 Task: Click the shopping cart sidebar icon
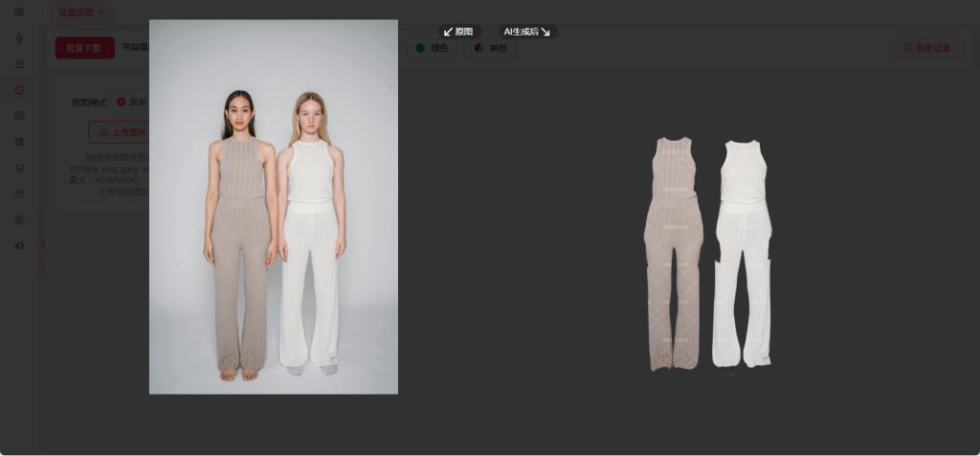(19, 168)
